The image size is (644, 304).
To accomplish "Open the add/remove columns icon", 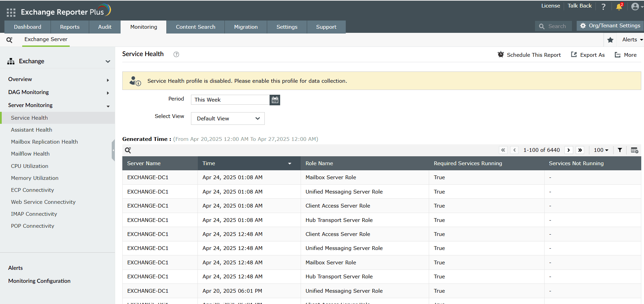I will click(634, 150).
